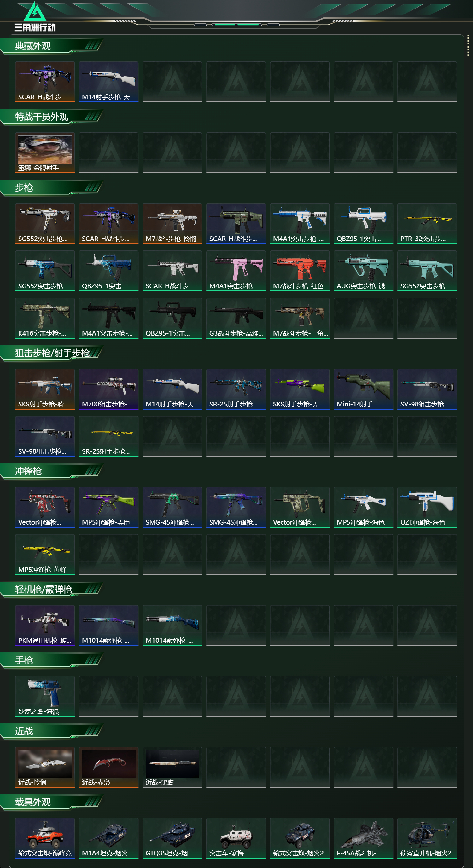Choose the Mini-14射手步枪 skin

[x=364, y=389]
